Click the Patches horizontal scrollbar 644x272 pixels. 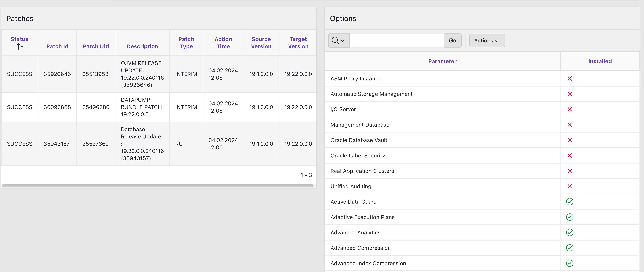(x=157, y=185)
